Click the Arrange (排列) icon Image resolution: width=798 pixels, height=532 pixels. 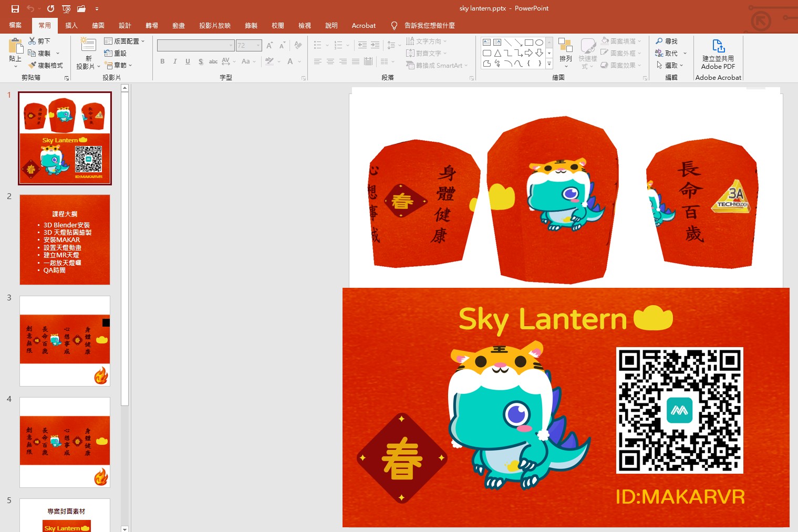565,50
